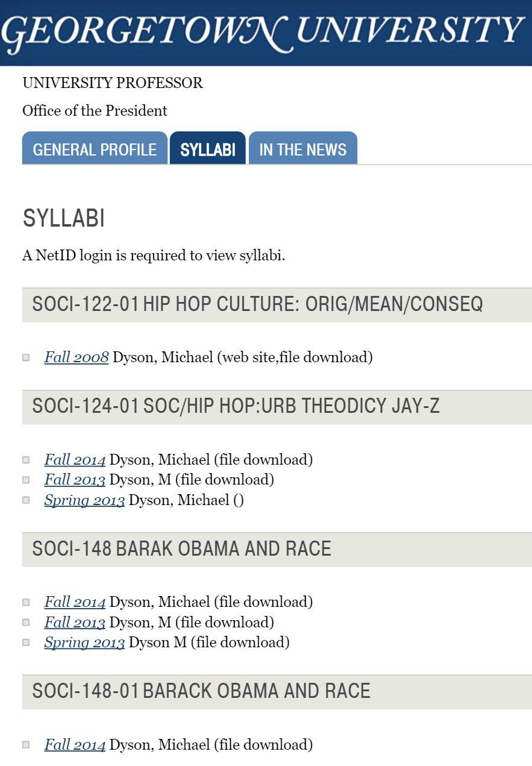Viewport: 532px width, 766px height.
Task: Click bullet icon beside SOCI-148-01 Fall 2014 entry
Action: 26,744
